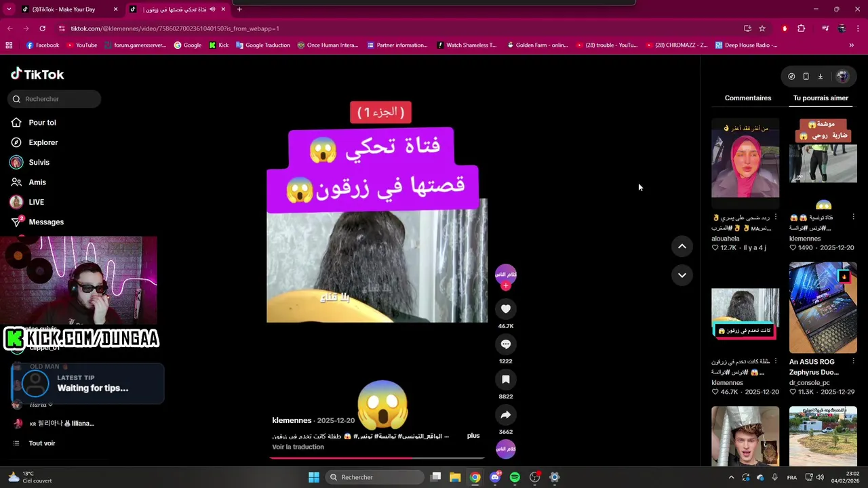Click Voir la traduction link
The height and width of the screenshot is (488, 868).
pos(298,447)
